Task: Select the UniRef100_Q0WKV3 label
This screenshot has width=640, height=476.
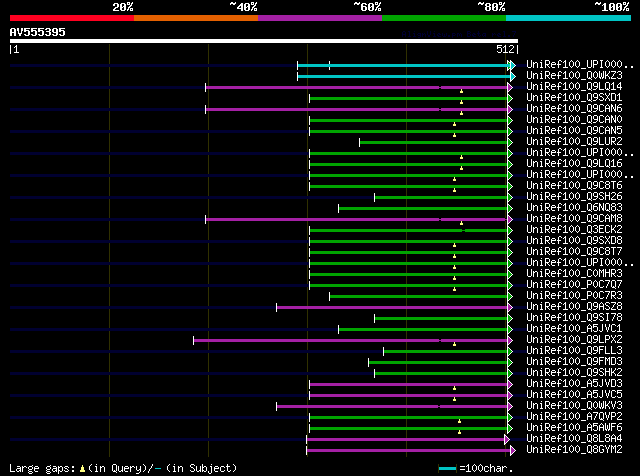Action: (x=574, y=406)
